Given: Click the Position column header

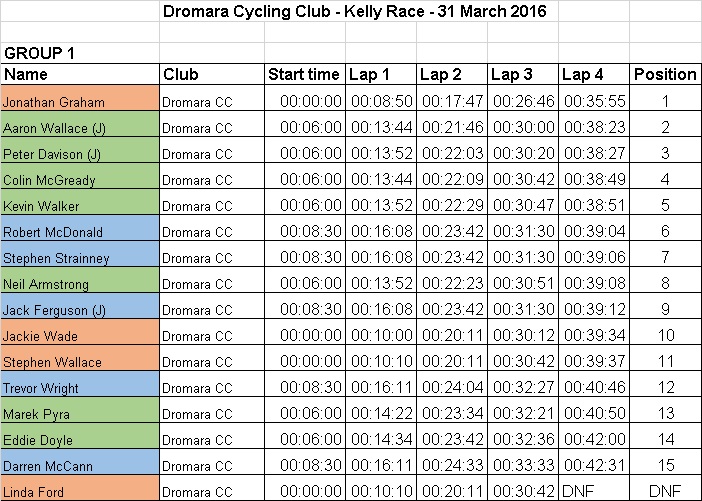Looking at the screenshot, I should point(665,74).
